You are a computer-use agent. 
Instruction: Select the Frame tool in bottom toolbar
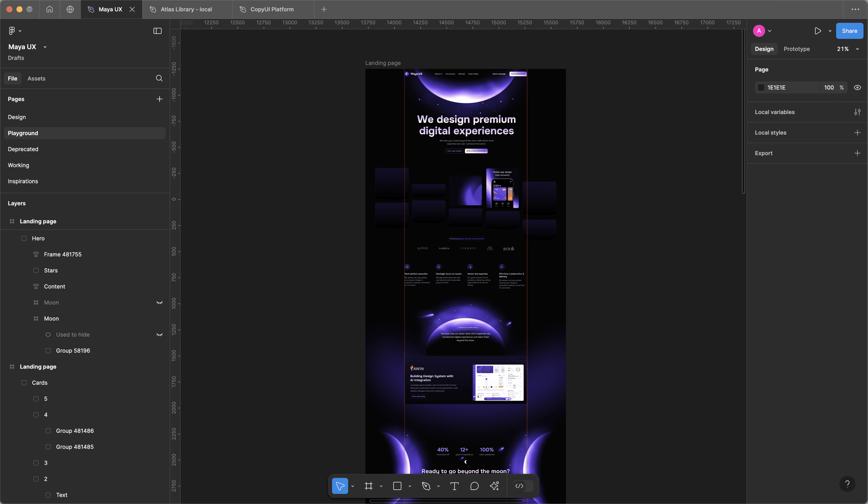click(369, 486)
